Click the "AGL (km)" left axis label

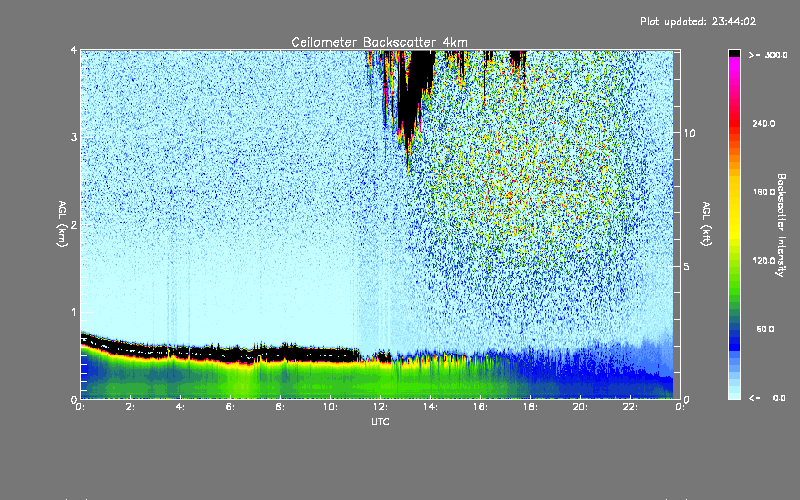pos(62,224)
